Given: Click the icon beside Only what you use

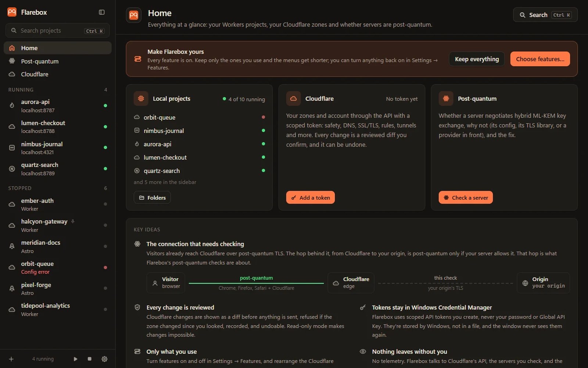Looking at the screenshot, I should click(137, 351).
